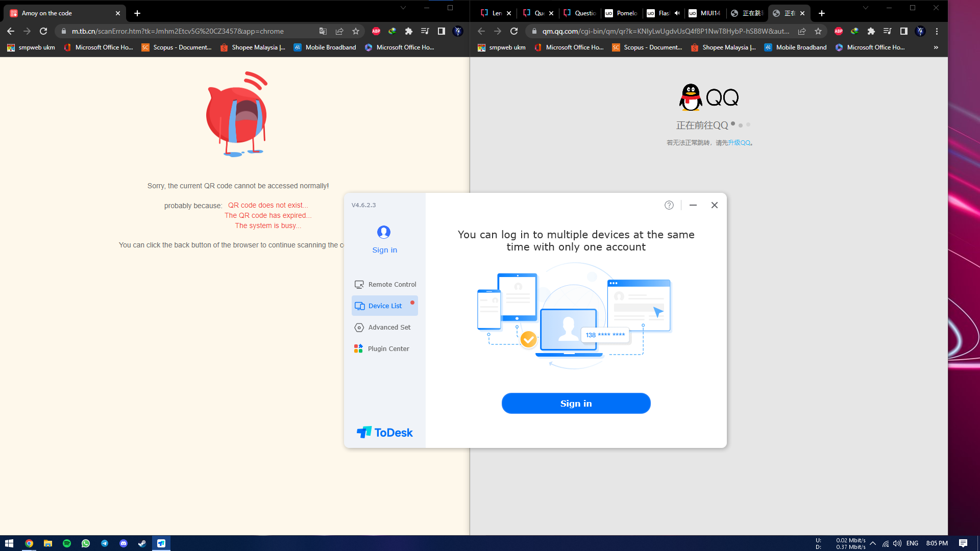Click the ToDesk logo

[384, 433]
